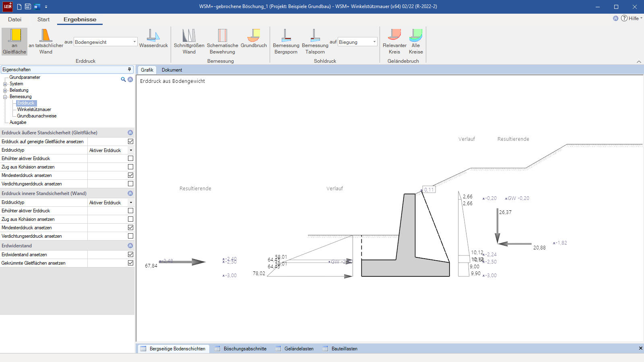
Task: Expand the System tree node
Action: tap(5, 84)
